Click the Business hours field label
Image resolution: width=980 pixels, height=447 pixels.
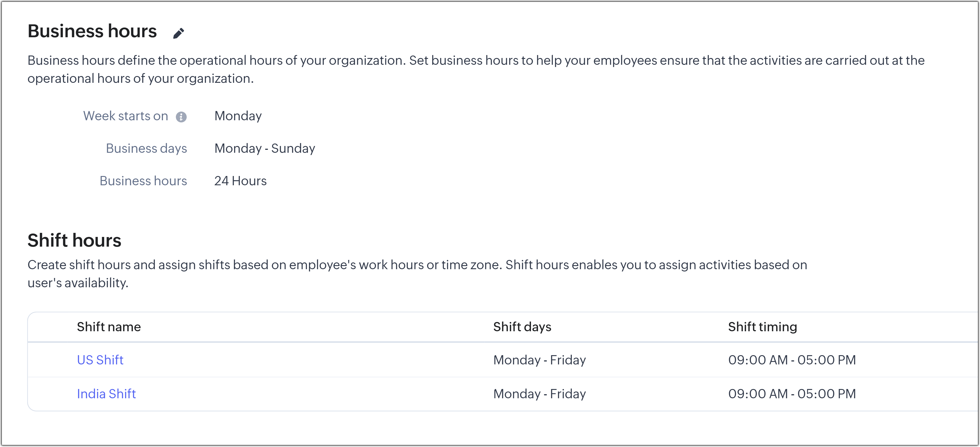pos(143,181)
